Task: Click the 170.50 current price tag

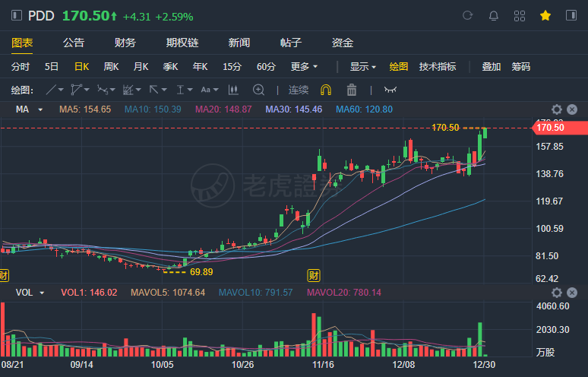Action: [x=560, y=128]
